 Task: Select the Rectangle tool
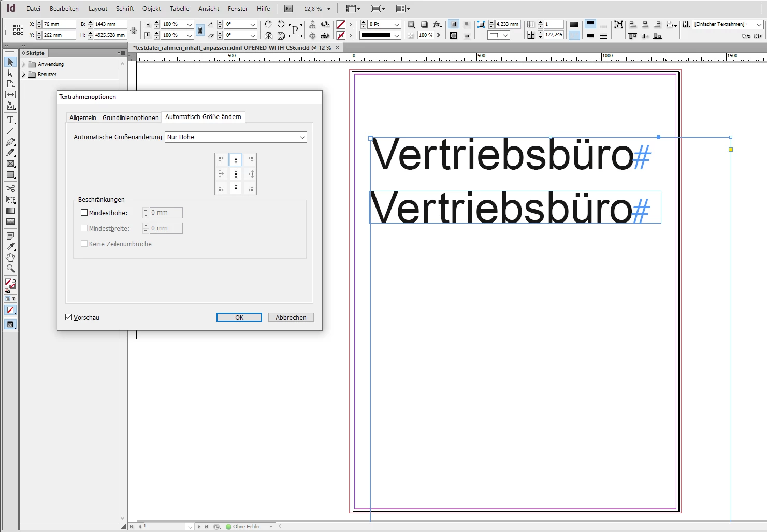(x=10, y=174)
